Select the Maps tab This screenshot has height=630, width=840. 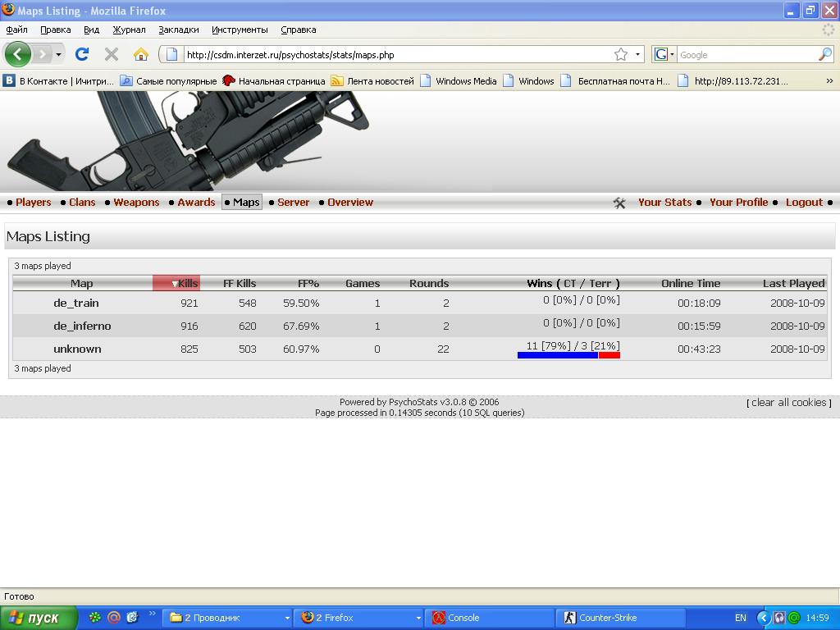[242, 202]
